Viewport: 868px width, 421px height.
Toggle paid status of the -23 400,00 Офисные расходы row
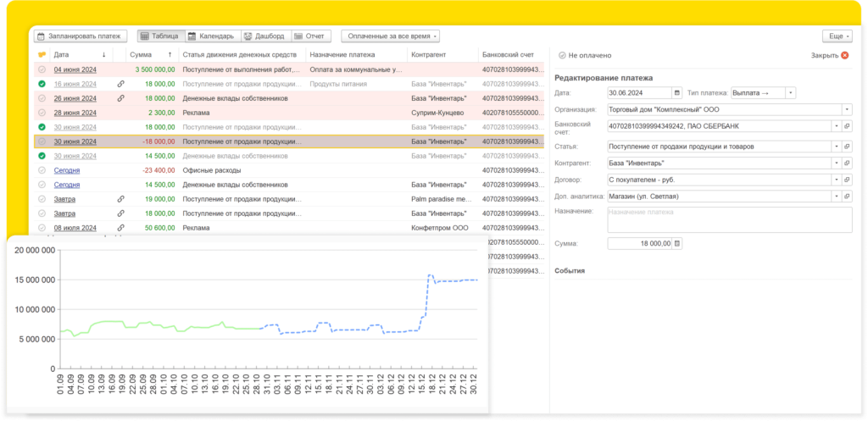(x=42, y=170)
